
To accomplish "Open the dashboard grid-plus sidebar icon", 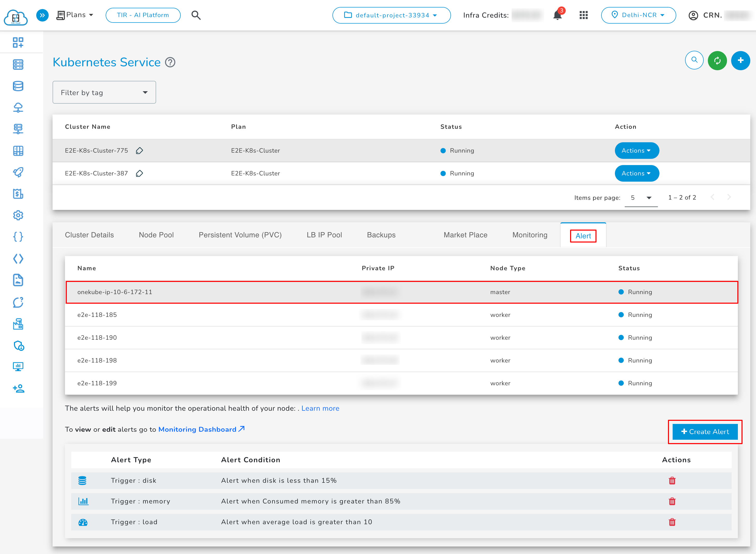I will [18, 42].
